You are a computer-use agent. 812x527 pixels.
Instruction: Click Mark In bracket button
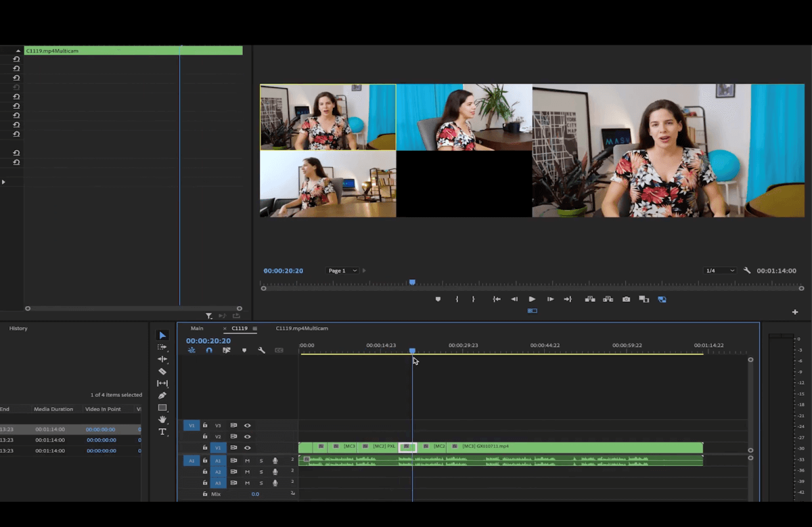(x=457, y=299)
